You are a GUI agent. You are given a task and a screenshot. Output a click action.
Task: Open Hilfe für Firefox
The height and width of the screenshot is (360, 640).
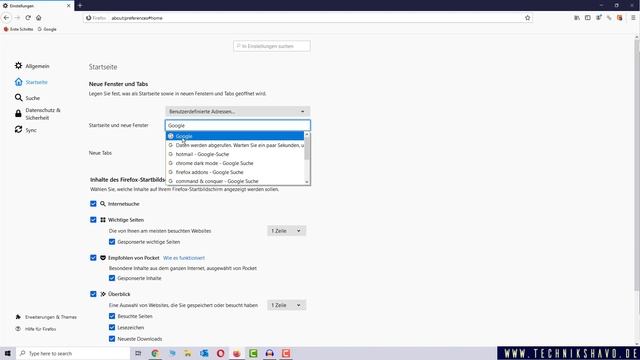pos(36,329)
